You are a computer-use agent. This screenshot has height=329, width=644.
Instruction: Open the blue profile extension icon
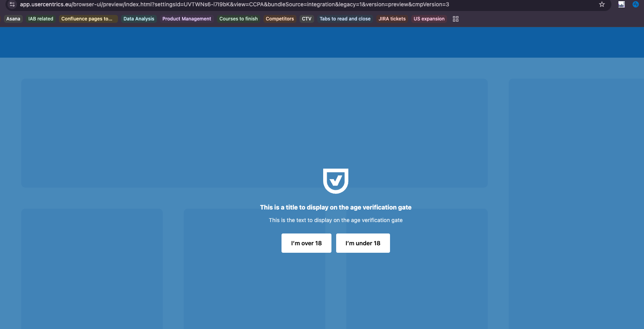636,4
